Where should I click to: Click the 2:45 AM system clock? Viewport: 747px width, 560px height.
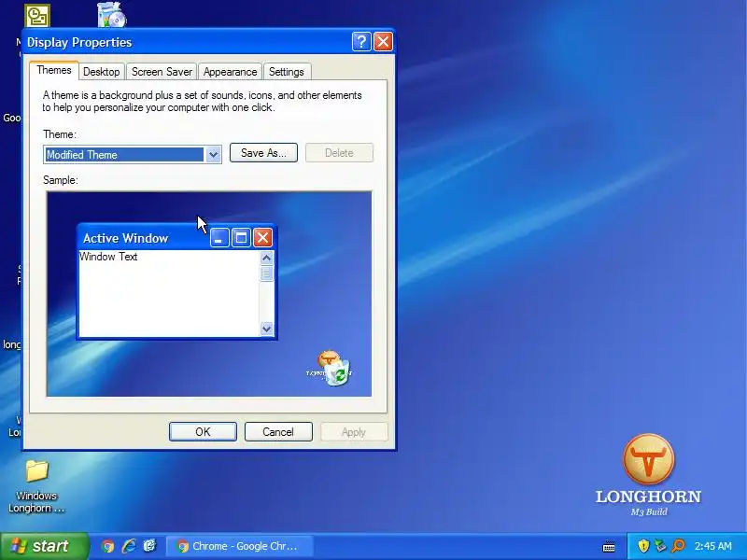point(712,546)
